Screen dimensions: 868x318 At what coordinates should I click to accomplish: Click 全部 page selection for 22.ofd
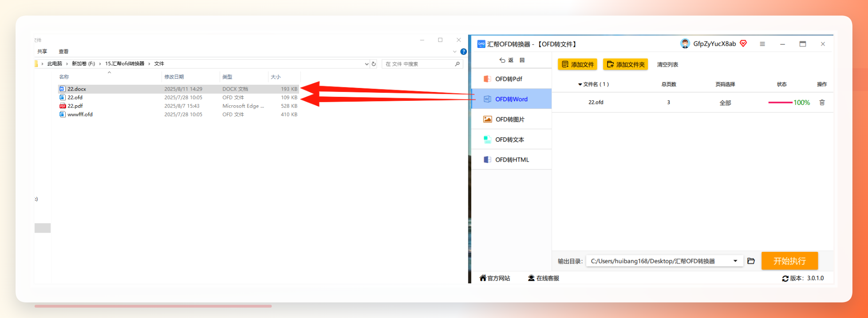725,103
